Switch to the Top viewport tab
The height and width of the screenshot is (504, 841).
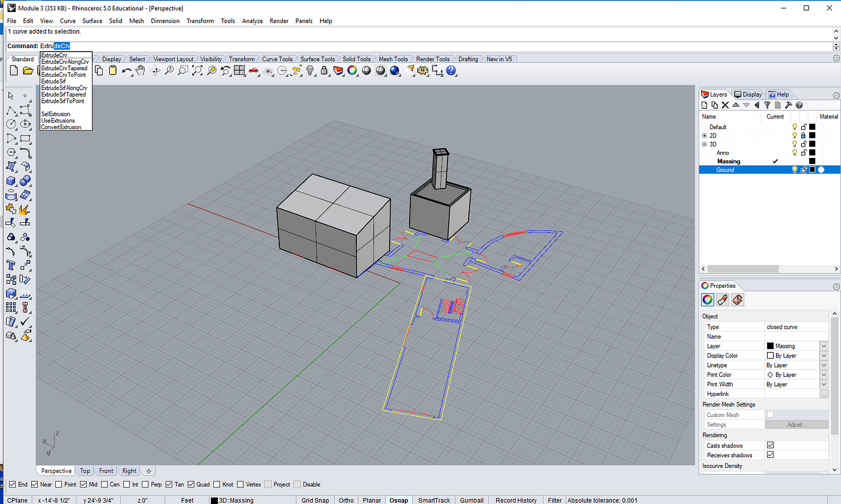pos(85,471)
